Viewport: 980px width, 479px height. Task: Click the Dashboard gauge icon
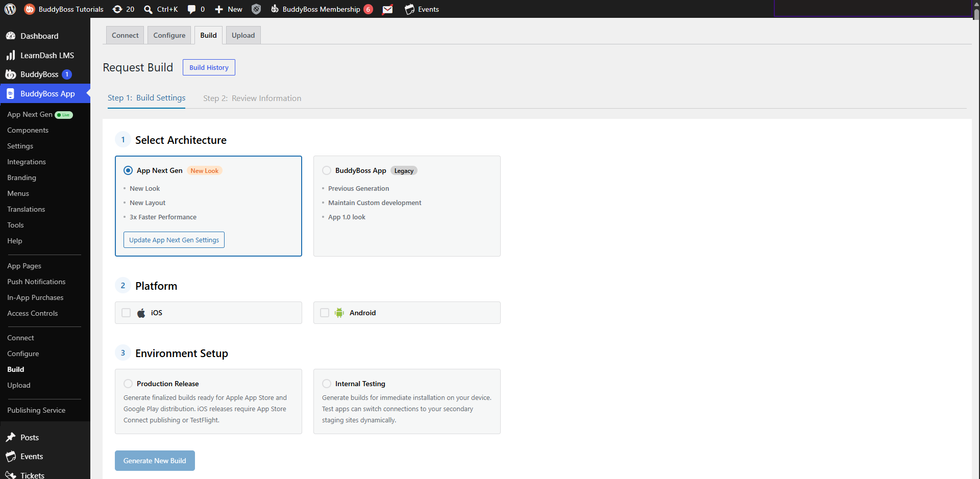pyautogui.click(x=11, y=36)
